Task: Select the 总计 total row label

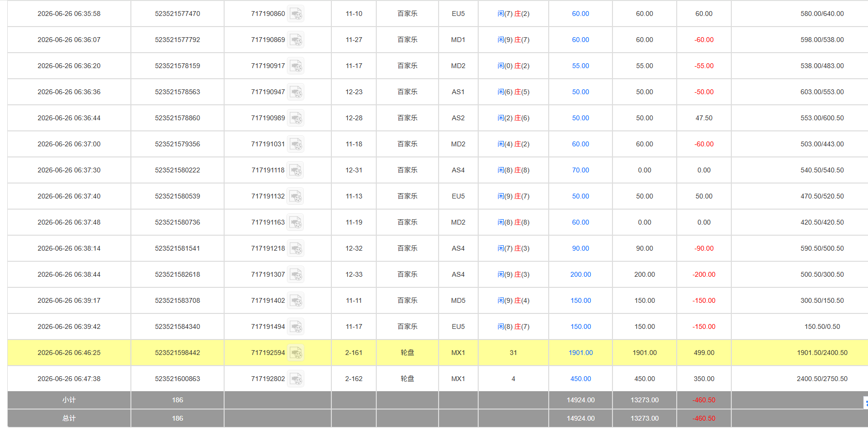Action: (x=69, y=418)
